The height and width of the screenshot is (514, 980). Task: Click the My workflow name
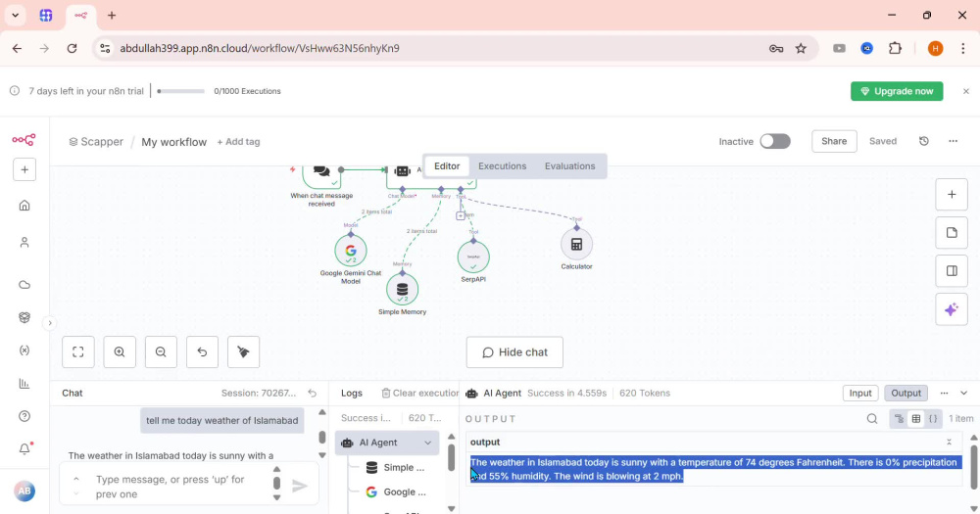pos(173,142)
